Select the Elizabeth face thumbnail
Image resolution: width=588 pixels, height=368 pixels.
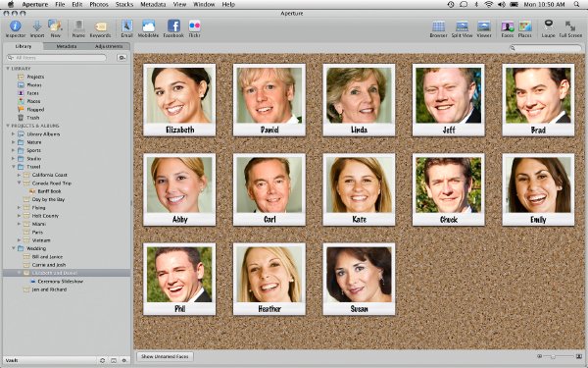179,100
